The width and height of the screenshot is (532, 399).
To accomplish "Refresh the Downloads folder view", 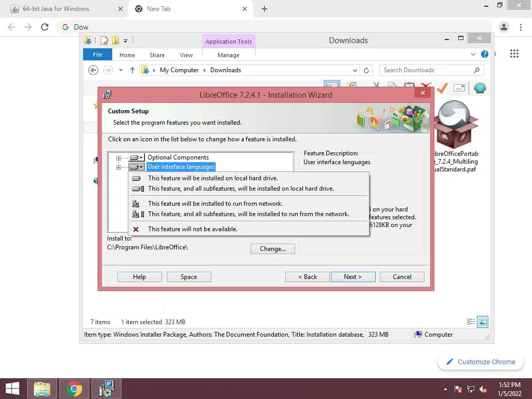I will (x=366, y=70).
